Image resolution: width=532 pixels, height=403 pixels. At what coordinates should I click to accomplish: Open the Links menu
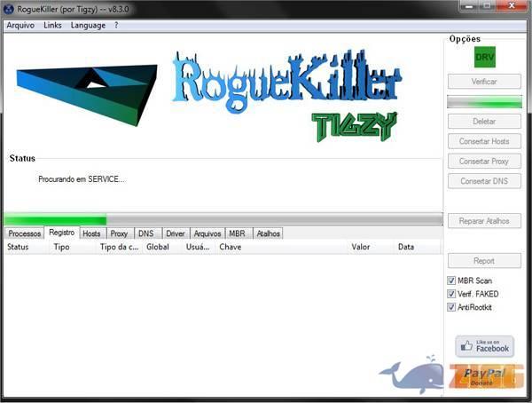pyautogui.click(x=52, y=25)
